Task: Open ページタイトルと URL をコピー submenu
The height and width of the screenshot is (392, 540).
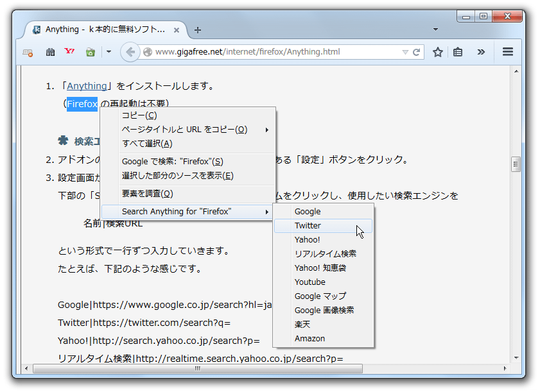Action: pos(187,130)
